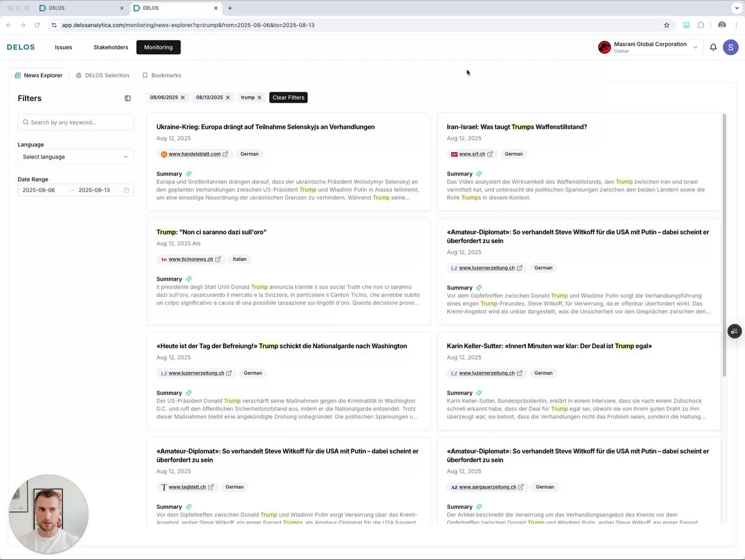Screen dimensions: 745x560
Task: Open notifications bell icon
Action: coord(713,47)
